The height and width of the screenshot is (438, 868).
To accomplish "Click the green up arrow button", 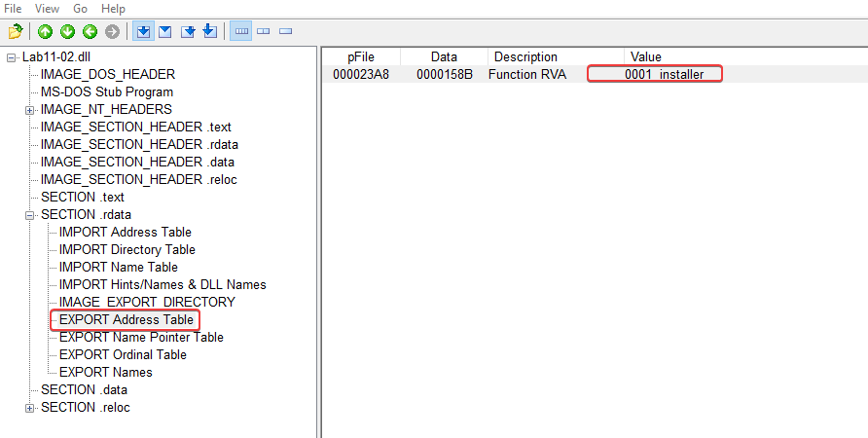I will pyautogui.click(x=46, y=31).
